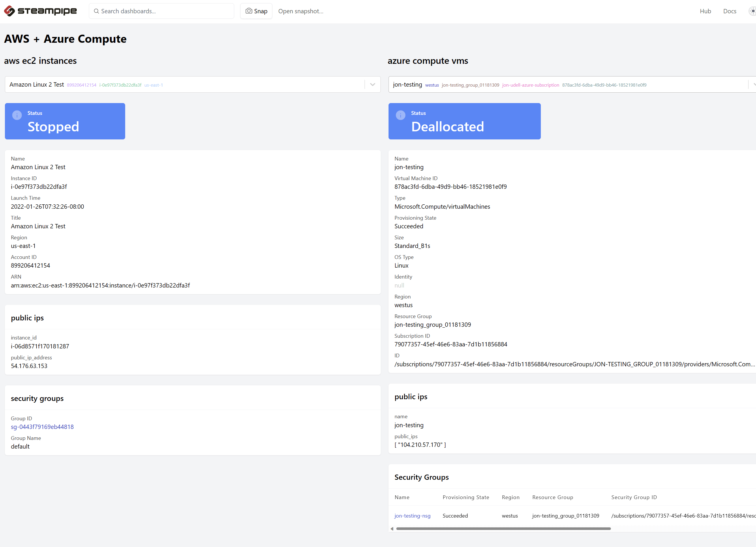The width and height of the screenshot is (756, 547).
Task: Click the westus badge next to jon-testing
Action: 432,85
